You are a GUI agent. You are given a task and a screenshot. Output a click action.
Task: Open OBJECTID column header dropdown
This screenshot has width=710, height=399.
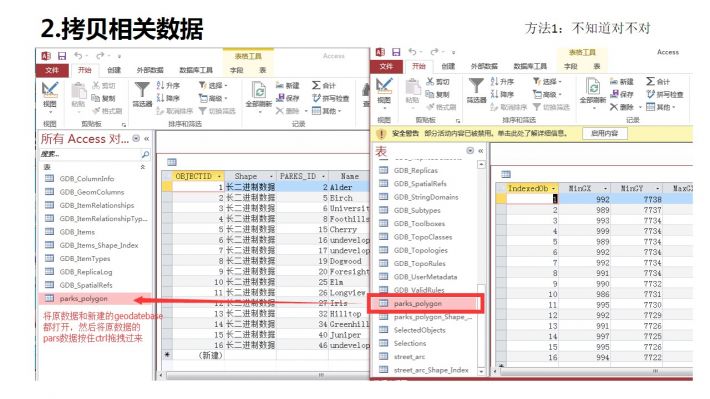click(x=220, y=176)
